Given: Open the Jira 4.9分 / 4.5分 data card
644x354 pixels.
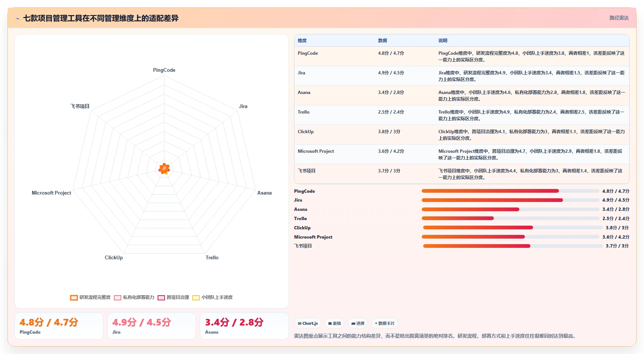Looking at the screenshot, I should click(x=152, y=326).
